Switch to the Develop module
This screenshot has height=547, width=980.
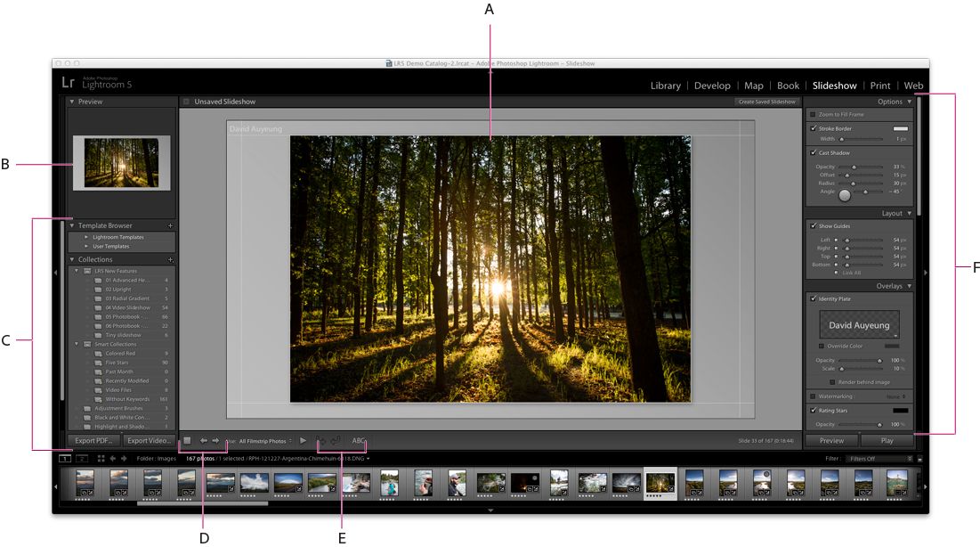713,86
